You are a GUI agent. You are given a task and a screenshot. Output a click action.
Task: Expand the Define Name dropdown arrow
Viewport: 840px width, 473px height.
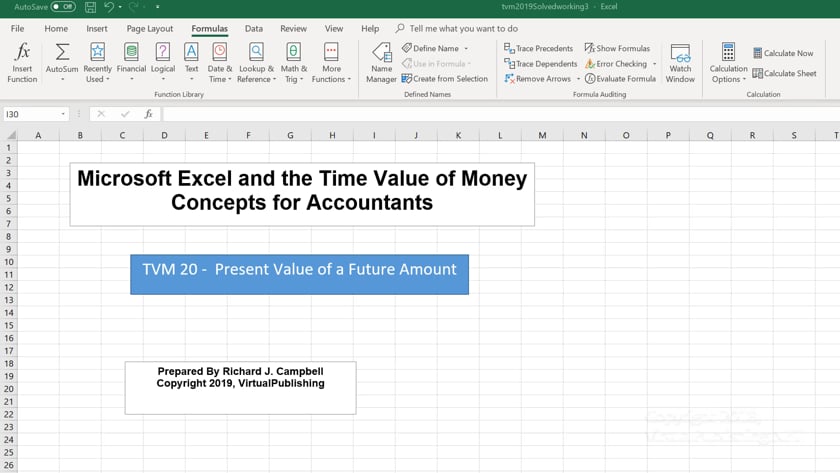(466, 48)
